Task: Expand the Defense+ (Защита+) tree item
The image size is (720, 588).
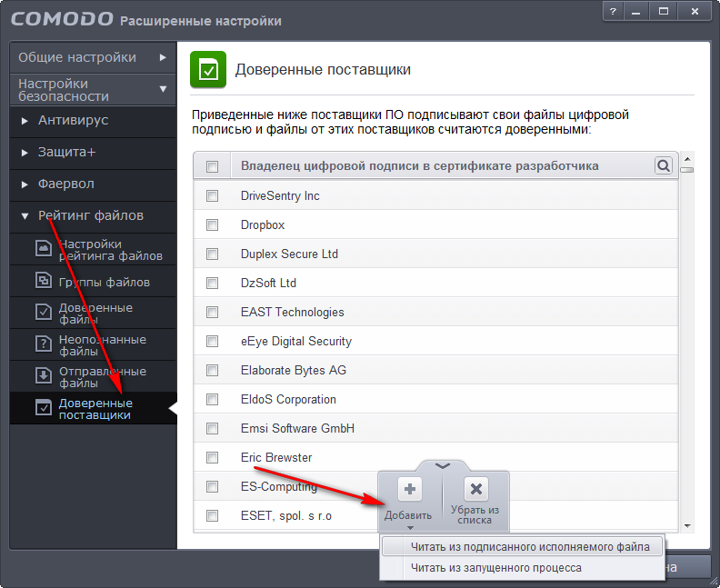Action: tap(25, 153)
